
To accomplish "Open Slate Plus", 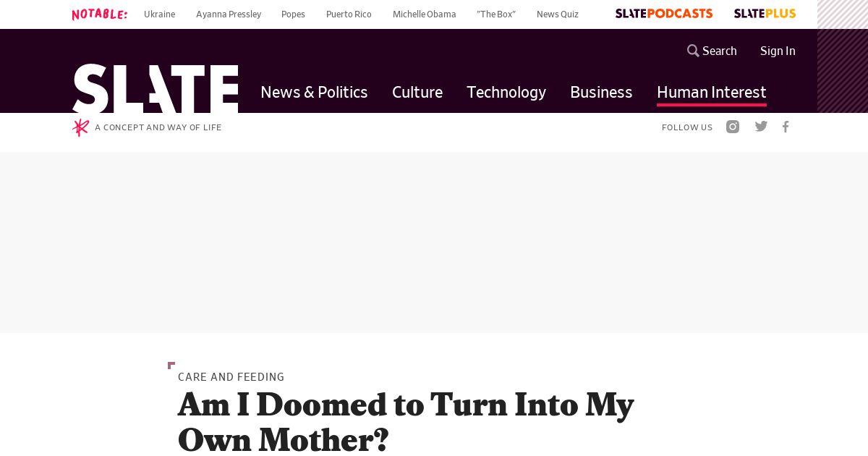I will (x=765, y=14).
